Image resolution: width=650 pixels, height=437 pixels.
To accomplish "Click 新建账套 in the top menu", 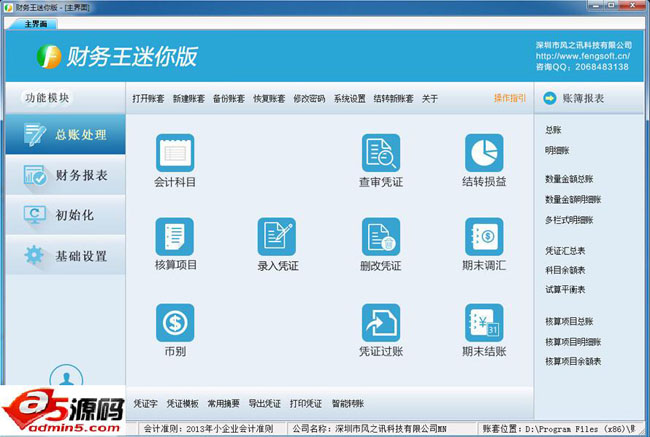I will (189, 99).
